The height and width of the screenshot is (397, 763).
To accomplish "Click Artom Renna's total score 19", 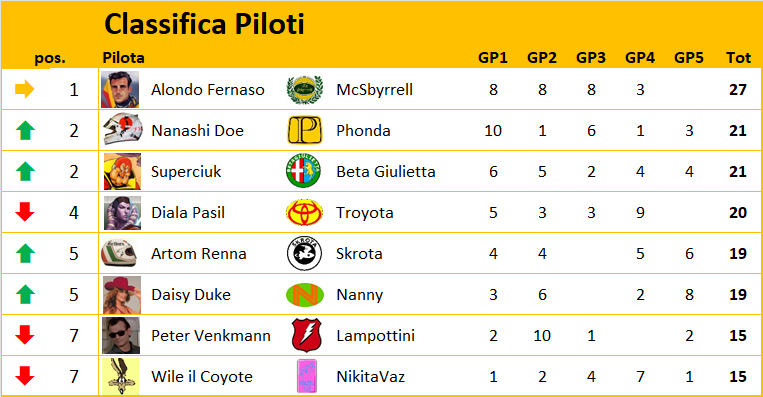I will point(738,253).
